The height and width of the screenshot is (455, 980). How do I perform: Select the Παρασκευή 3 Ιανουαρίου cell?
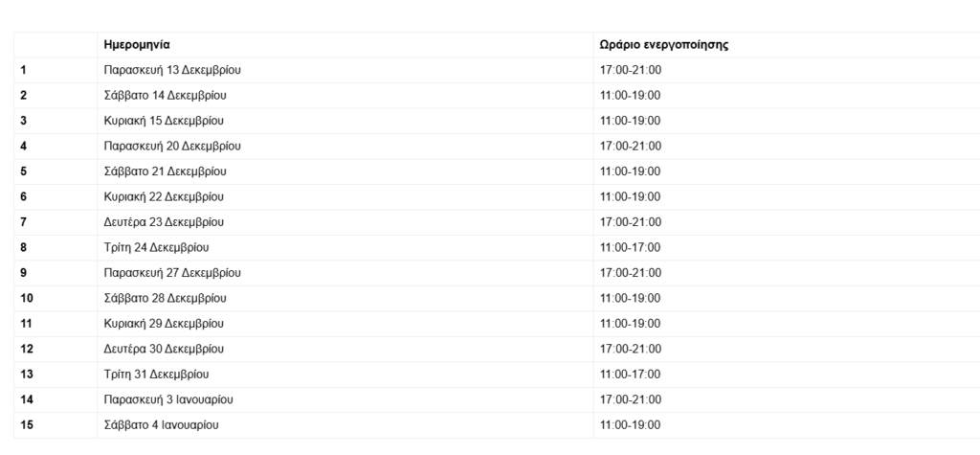coord(168,400)
